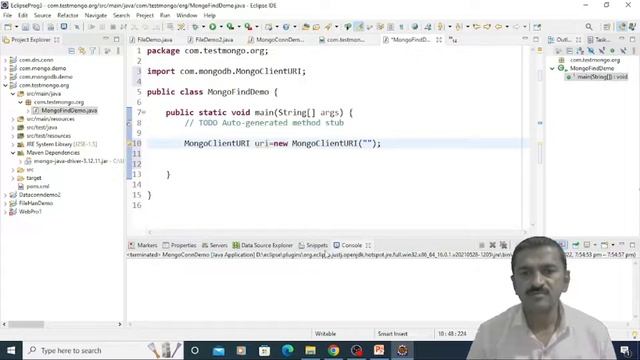Viewport: 640px width, 360px height.
Task: Toggle Hide Static Members in Outline toolbar
Action: pyautogui.click(x=602, y=51)
